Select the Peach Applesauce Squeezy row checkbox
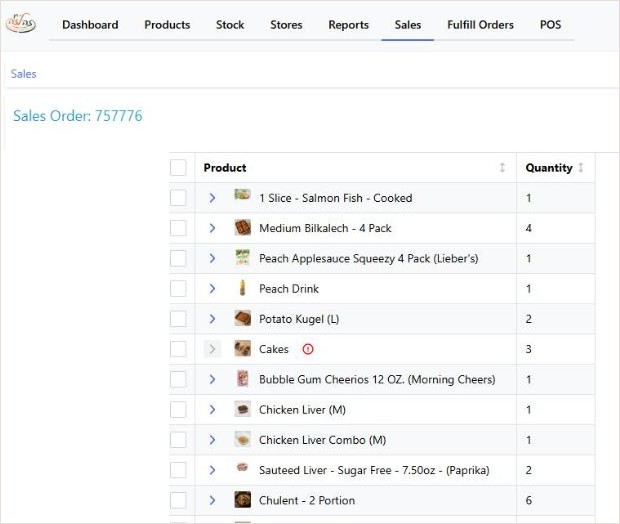This screenshot has width=620, height=524. tap(178, 258)
